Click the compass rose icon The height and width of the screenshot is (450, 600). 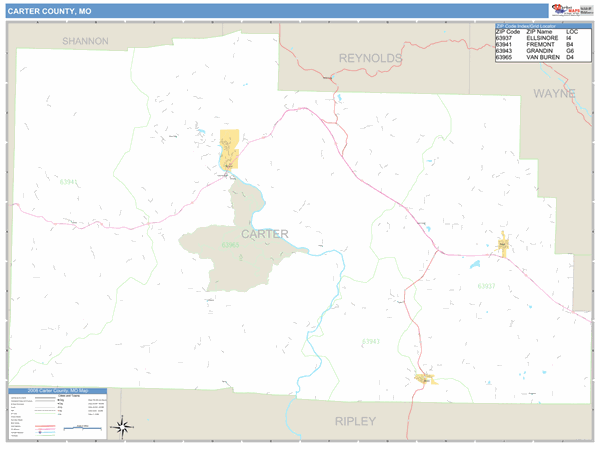(122, 427)
